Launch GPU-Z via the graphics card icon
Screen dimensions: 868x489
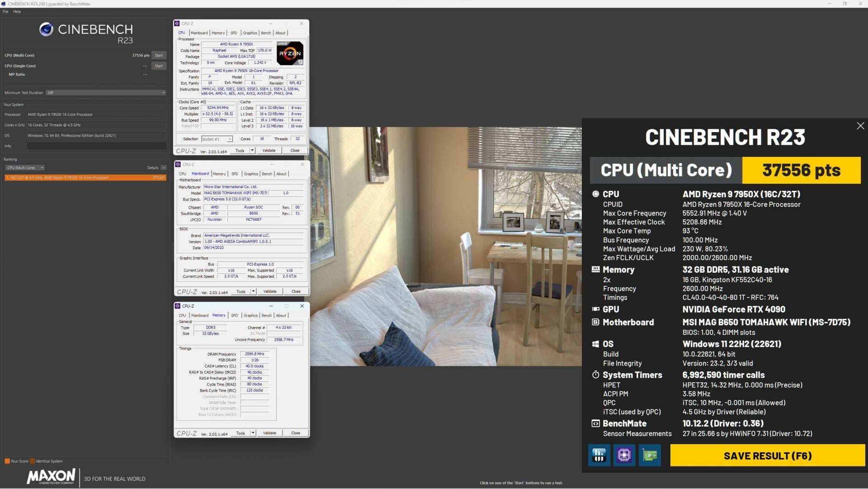point(650,456)
